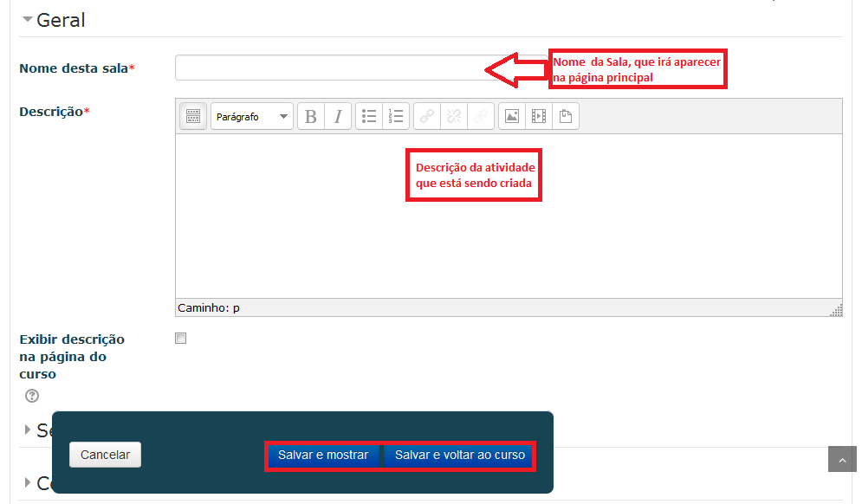This screenshot has width=862, height=504.
Task: Click the Salvar e mostrar button
Action: [323, 456]
